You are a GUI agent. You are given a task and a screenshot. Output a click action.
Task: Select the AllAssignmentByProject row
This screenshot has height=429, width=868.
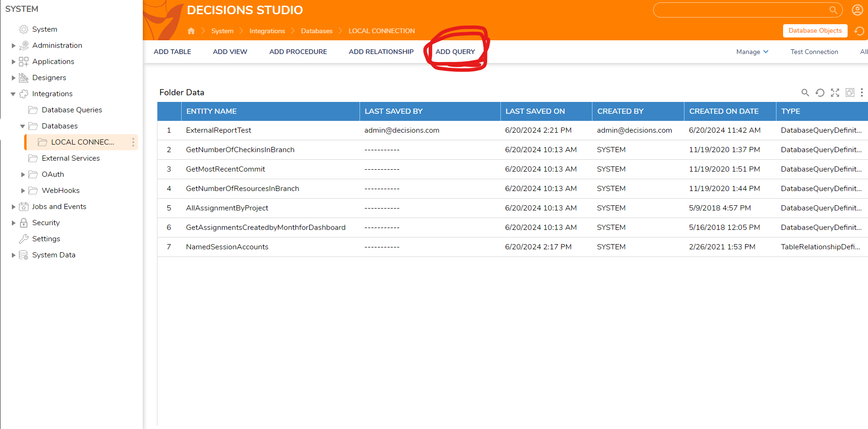point(513,208)
